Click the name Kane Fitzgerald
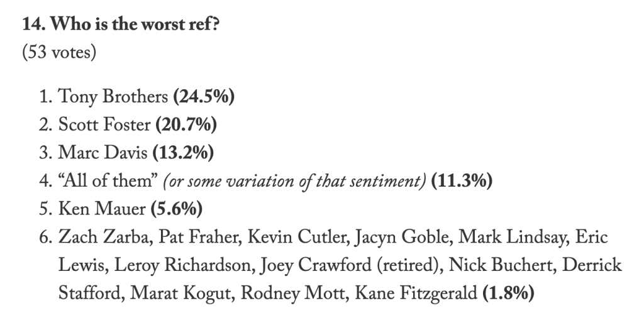 pyautogui.click(x=416, y=293)
